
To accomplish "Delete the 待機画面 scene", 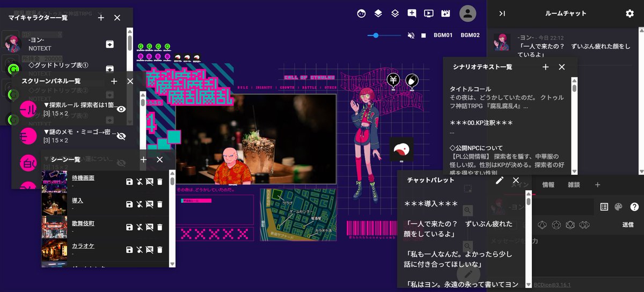I will tap(159, 182).
